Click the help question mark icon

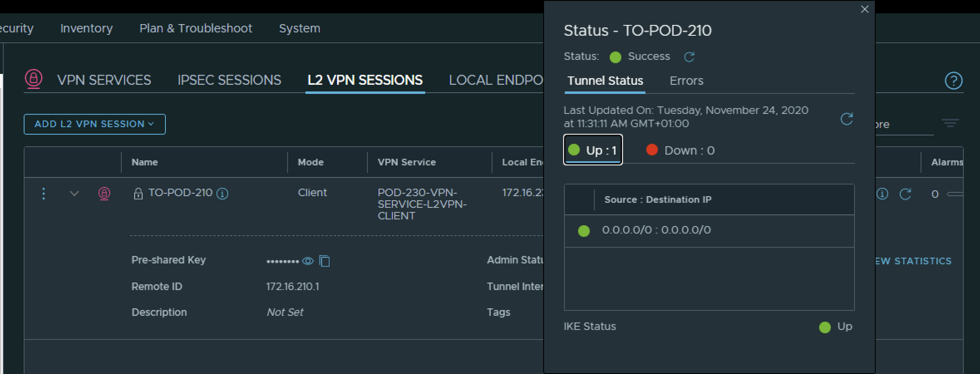tap(953, 81)
